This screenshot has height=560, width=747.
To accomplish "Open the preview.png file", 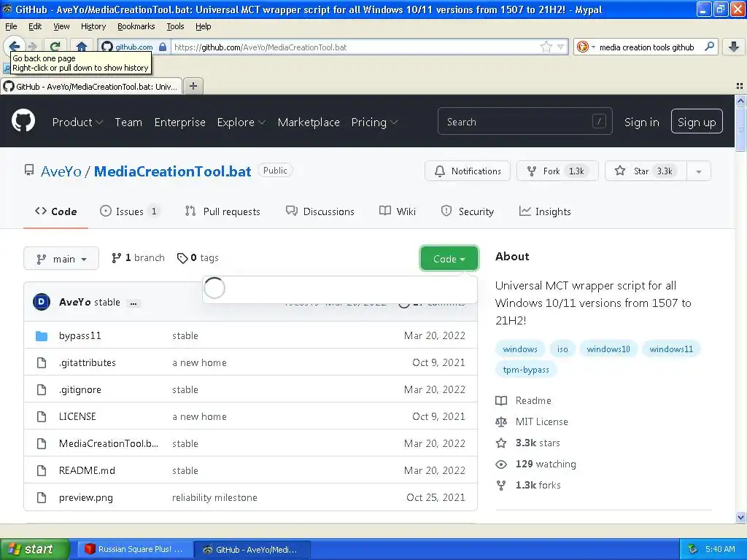I will 86,497.
